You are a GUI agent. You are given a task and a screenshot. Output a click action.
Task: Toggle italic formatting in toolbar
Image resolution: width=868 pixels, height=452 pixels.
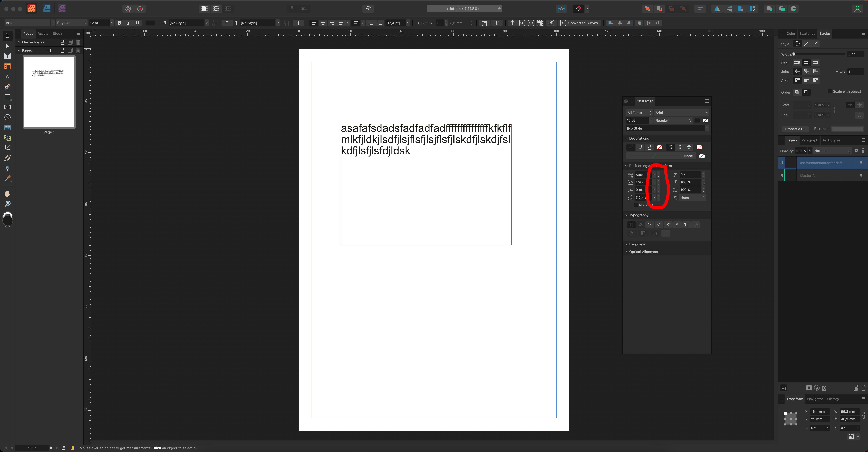click(x=128, y=23)
